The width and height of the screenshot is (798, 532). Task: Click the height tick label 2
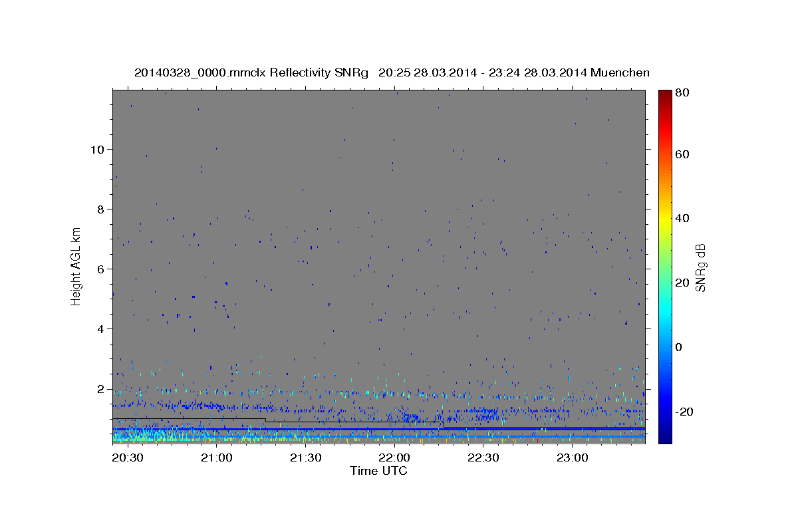point(101,388)
